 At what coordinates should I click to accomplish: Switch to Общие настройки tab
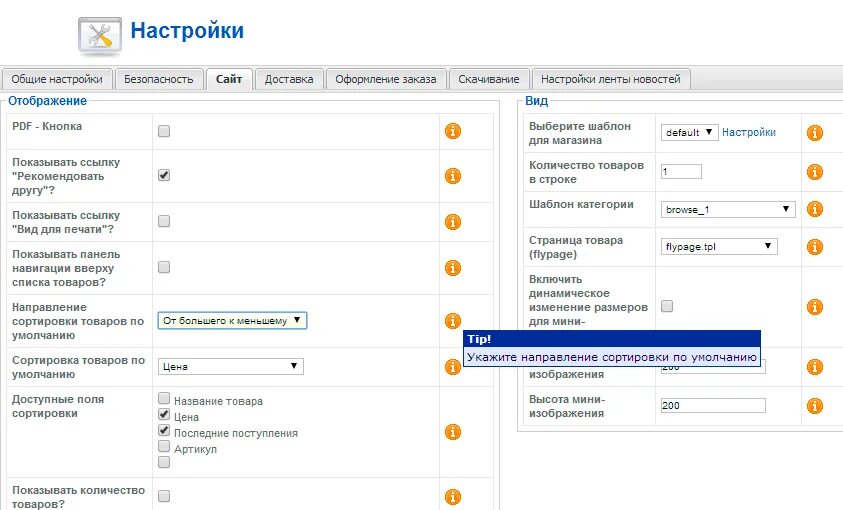coord(57,79)
